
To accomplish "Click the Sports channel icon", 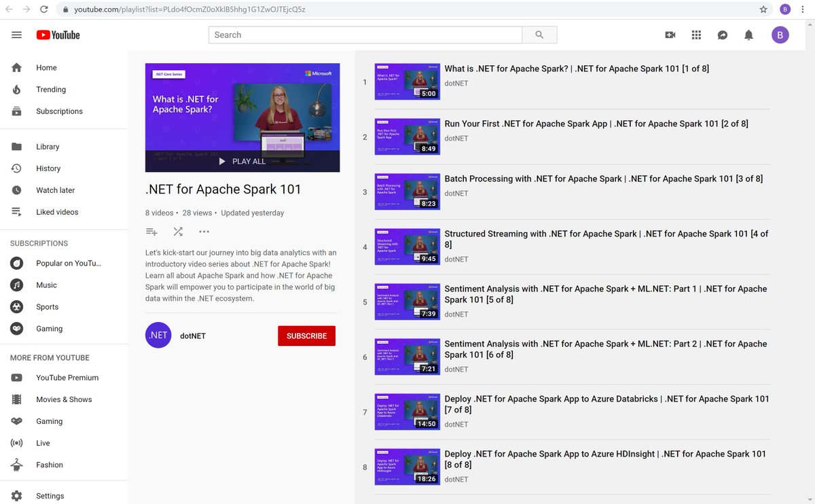I will [x=17, y=306].
